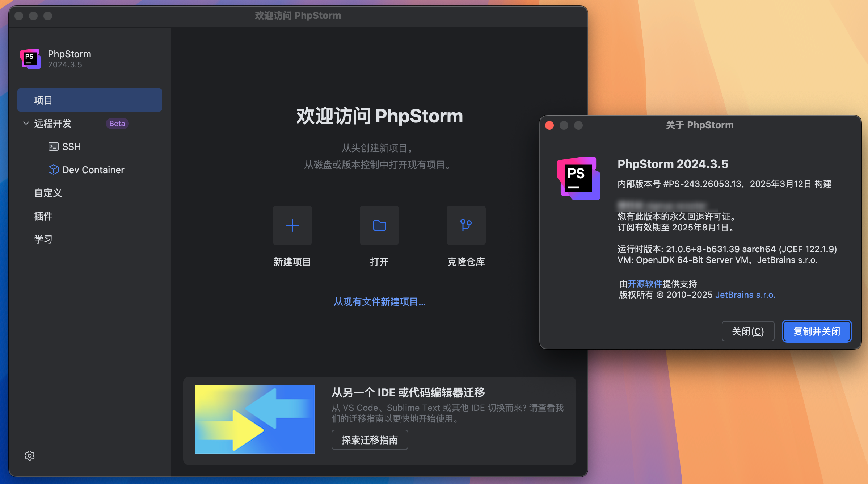Click build number text #PS-243.26053.13

703,184
